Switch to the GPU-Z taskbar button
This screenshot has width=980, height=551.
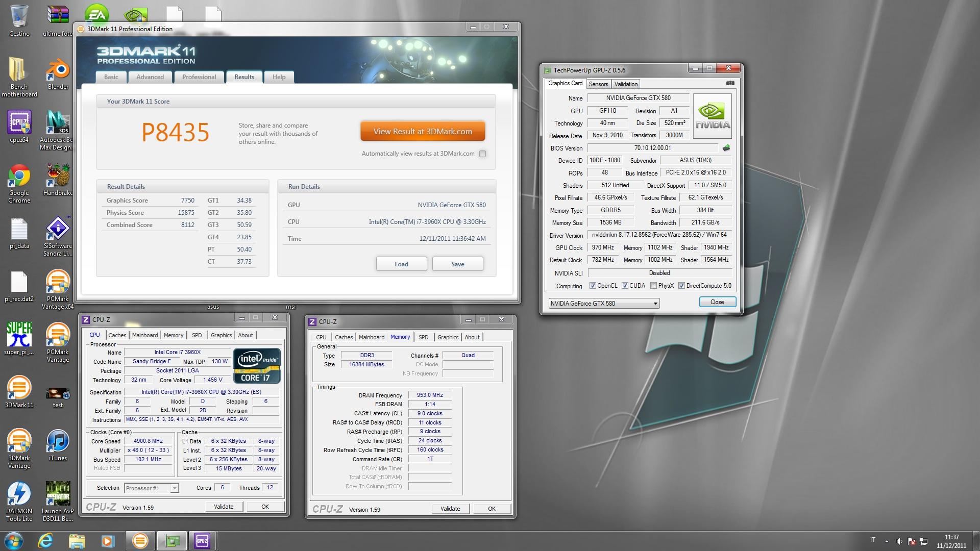[x=171, y=541]
